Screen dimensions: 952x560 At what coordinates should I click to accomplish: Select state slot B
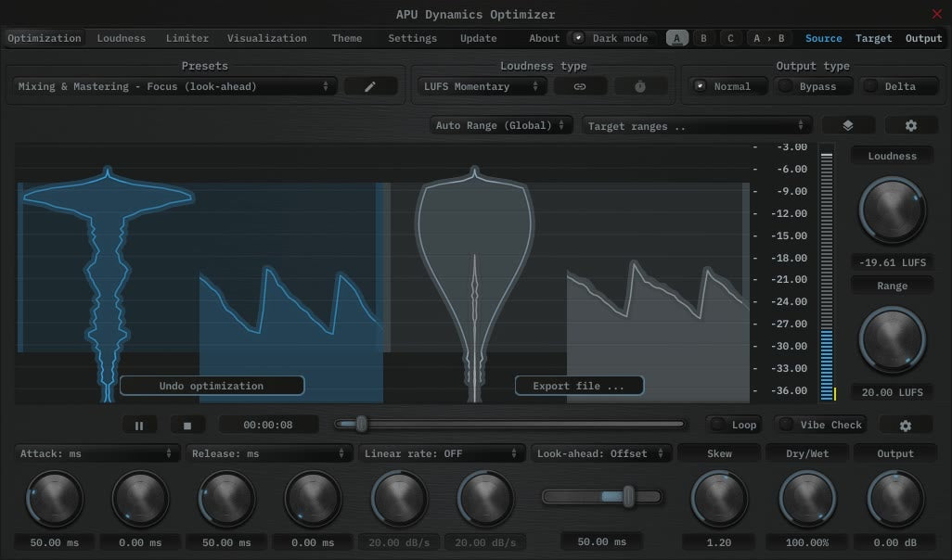pyautogui.click(x=703, y=38)
